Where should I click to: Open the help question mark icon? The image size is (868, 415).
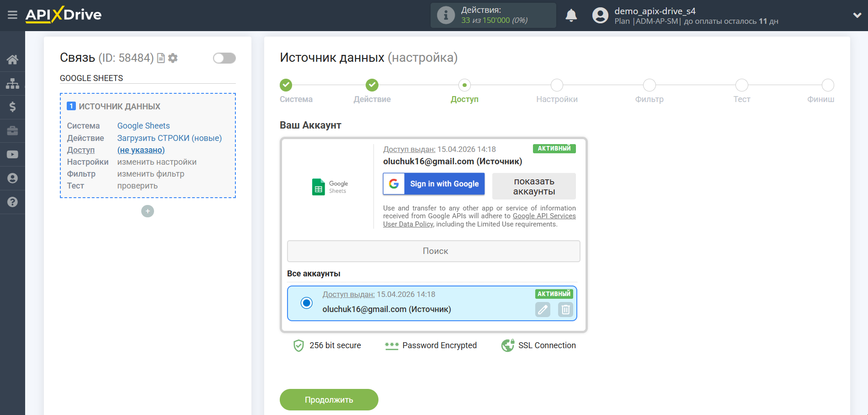[12, 202]
